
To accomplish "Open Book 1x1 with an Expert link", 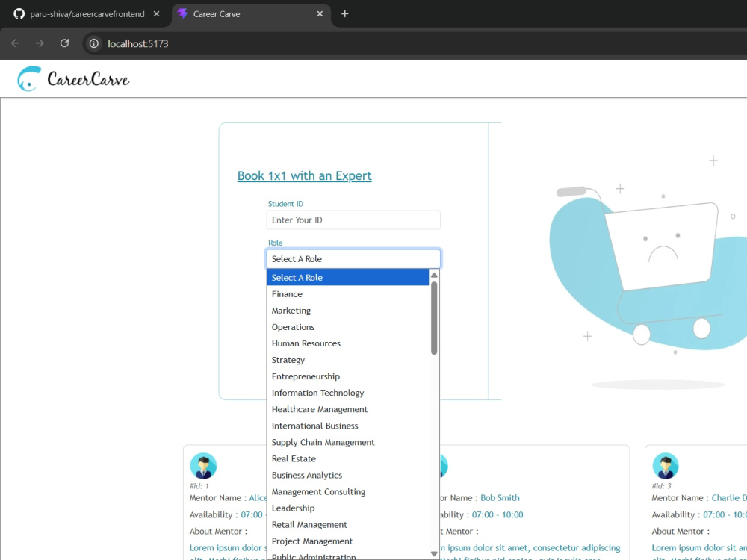I will (x=305, y=175).
